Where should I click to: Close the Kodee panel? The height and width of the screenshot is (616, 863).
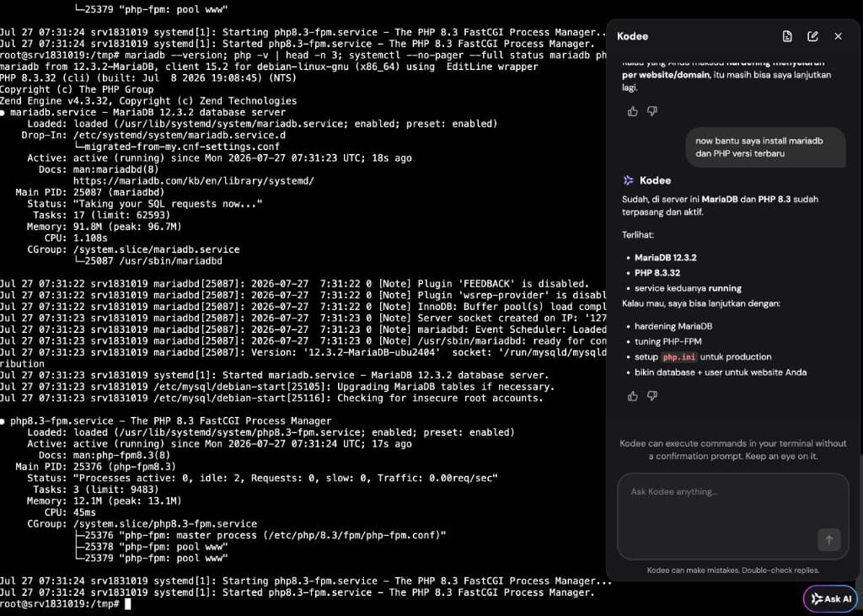838,36
